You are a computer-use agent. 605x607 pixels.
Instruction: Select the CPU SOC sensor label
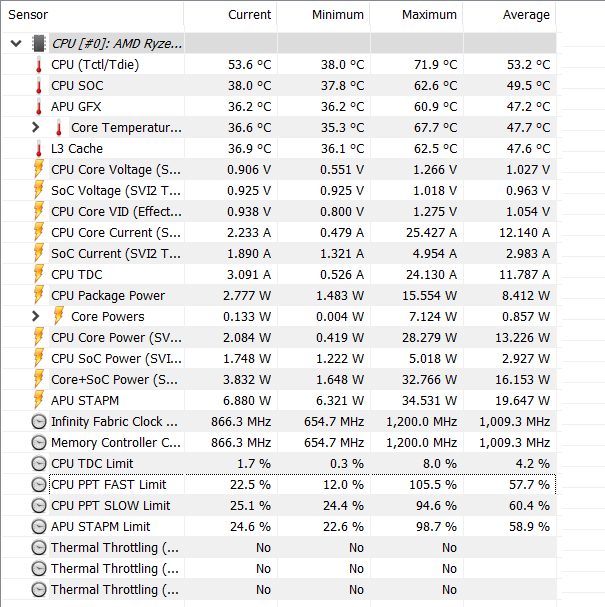(77, 86)
